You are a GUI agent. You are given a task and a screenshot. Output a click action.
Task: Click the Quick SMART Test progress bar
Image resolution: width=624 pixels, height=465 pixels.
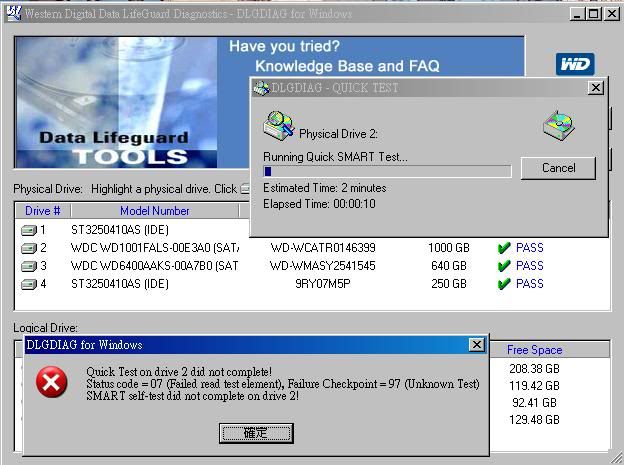[x=387, y=172]
